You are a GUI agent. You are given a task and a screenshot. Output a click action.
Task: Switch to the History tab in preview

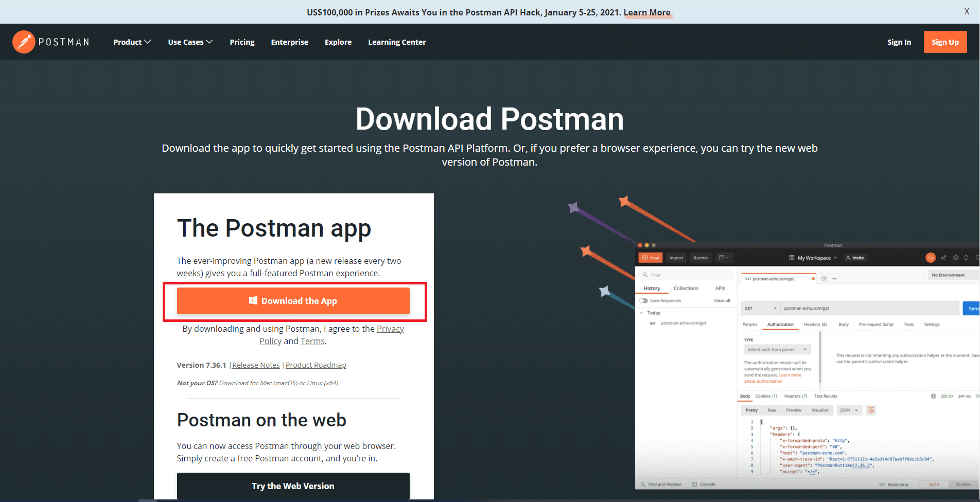pyautogui.click(x=652, y=289)
